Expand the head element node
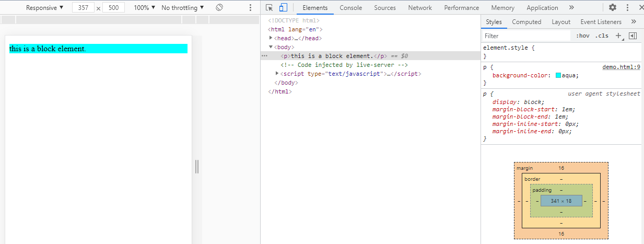This screenshot has height=244, width=644. 271,38
